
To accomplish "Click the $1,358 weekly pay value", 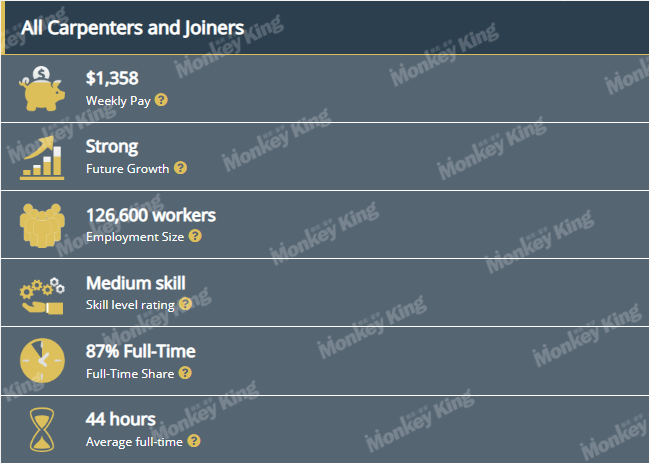I will click(x=112, y=78).
